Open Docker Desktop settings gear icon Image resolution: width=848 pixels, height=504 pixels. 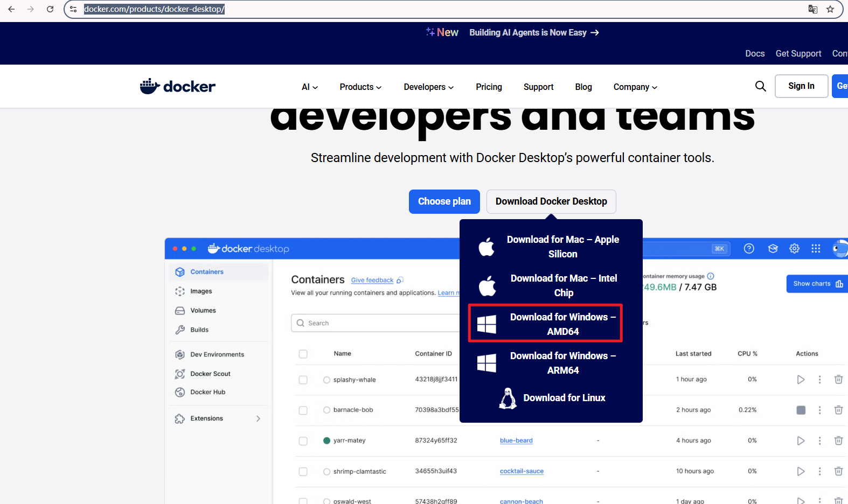coord(794,248)
